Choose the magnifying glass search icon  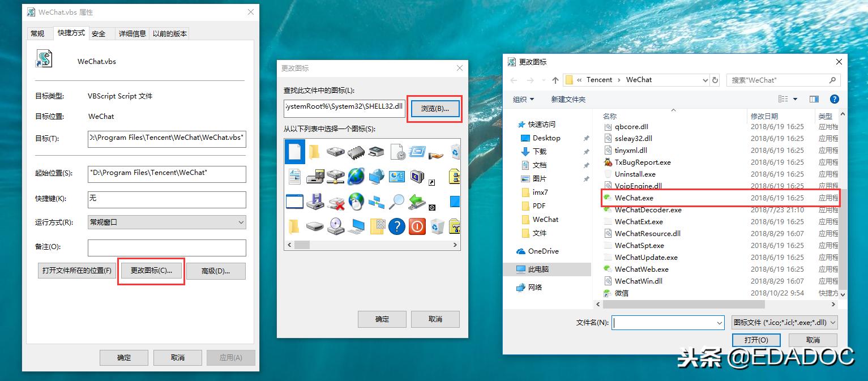[397, 202]
